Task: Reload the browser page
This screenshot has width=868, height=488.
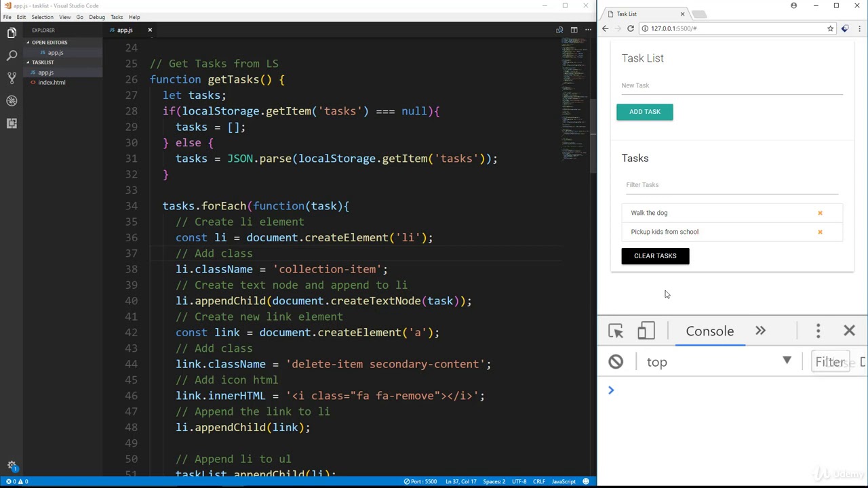Action: coord(630,28)
